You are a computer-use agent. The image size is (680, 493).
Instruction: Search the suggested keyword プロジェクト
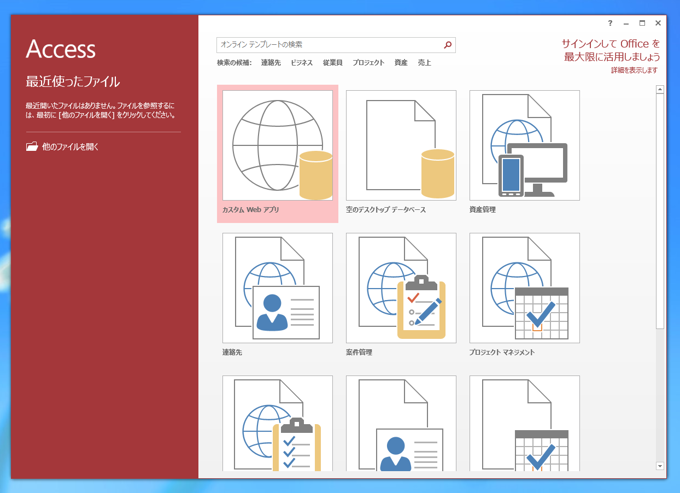click(368, 63)
